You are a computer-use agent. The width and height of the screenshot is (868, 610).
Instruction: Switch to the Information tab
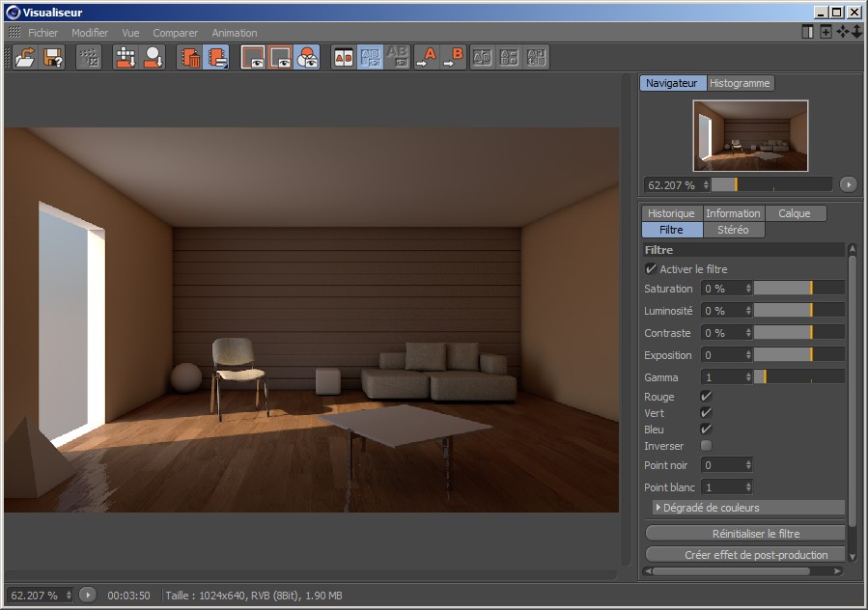point(733,213)
